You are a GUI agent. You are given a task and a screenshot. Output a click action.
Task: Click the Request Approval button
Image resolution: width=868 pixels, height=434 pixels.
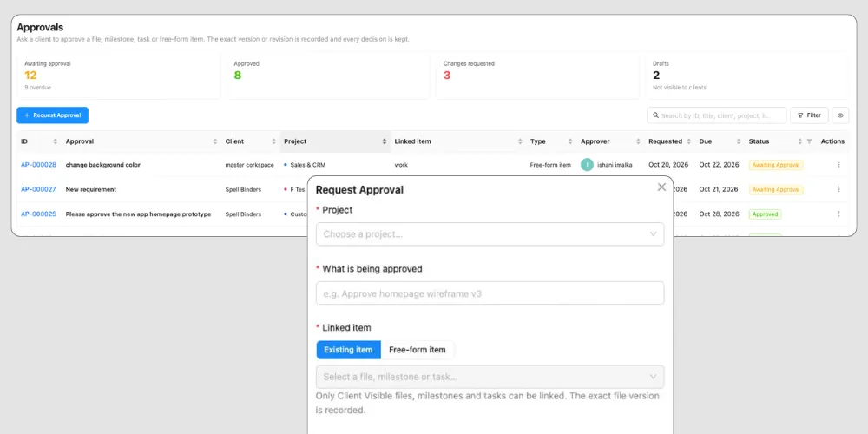pos(52,115)
